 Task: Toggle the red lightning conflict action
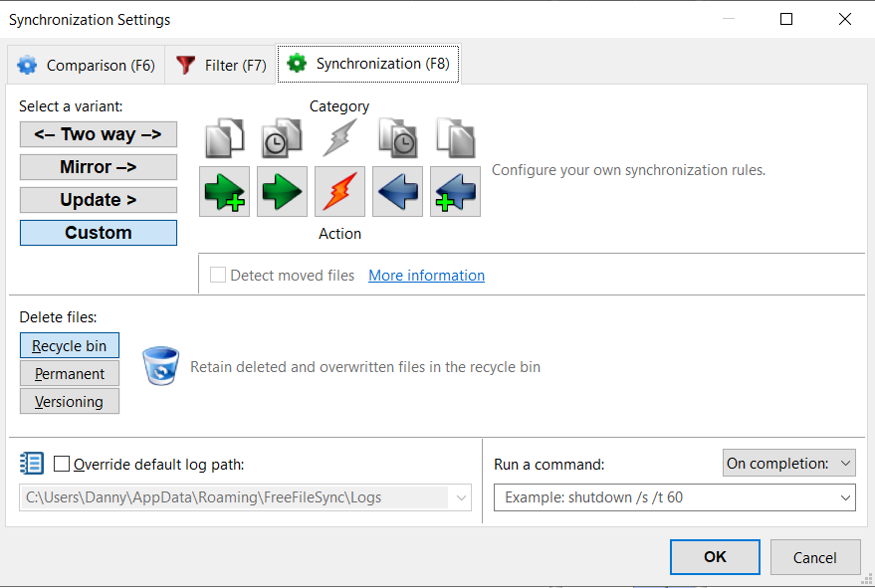click(339, 191)
